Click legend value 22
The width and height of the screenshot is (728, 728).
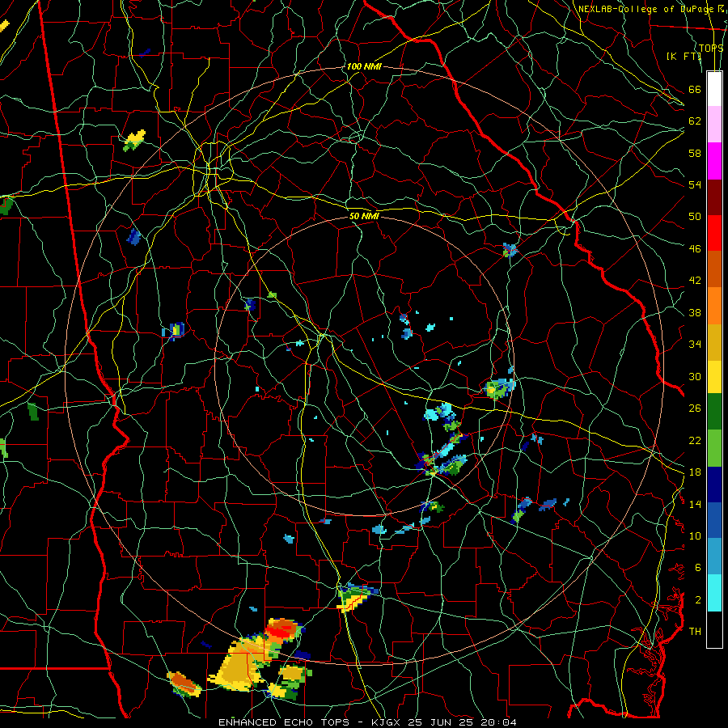click(x=695, y=440)
